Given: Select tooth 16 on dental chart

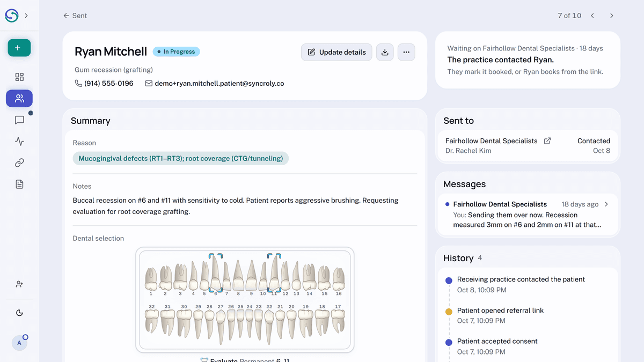Looking at the screenshot, I should [x=339, y=280].
